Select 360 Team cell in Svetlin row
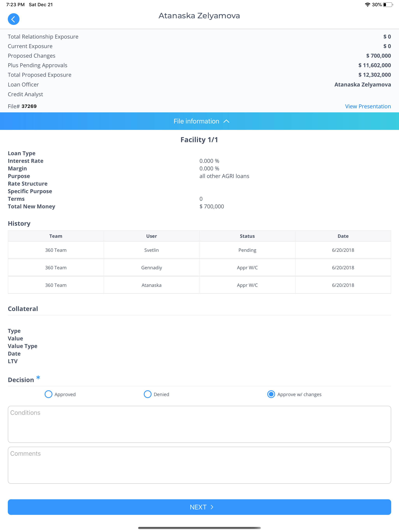399x532 pixels. tap(56, 250)
